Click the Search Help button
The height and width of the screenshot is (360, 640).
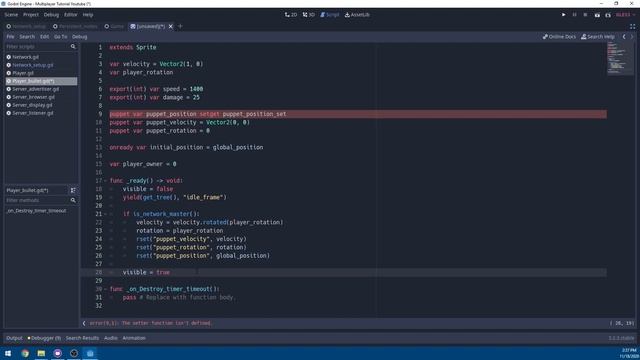click(598, 37)
